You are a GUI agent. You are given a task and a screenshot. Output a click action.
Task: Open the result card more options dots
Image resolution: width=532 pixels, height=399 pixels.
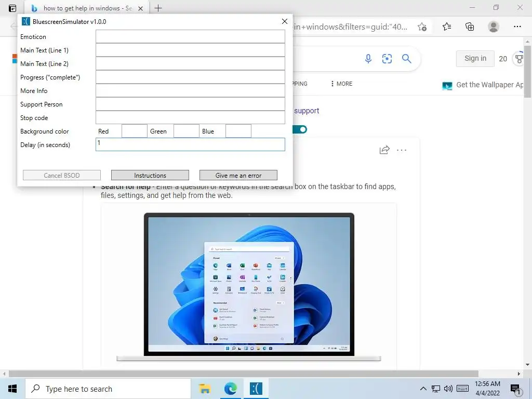(402, 150)
